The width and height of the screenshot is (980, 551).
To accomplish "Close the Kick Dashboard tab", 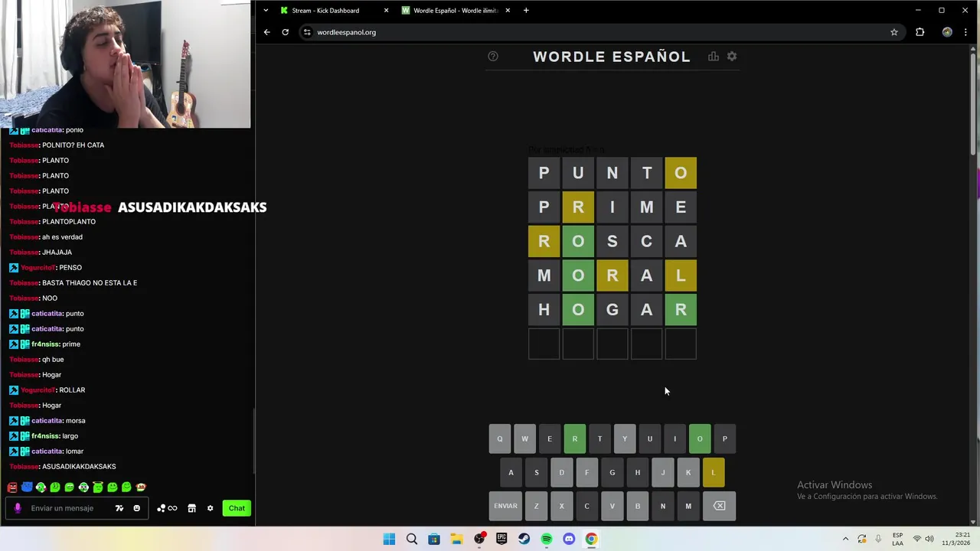I will [x=386, y=11].
